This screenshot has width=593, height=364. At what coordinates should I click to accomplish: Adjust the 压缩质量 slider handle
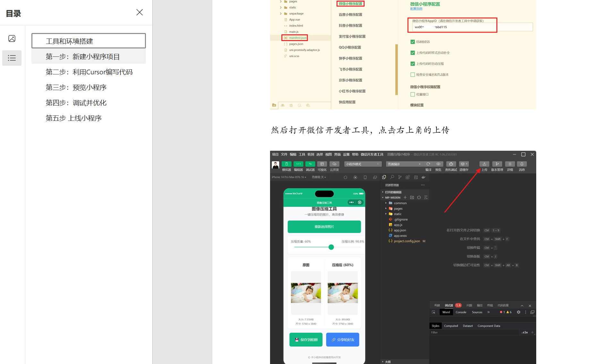point(331,247)
